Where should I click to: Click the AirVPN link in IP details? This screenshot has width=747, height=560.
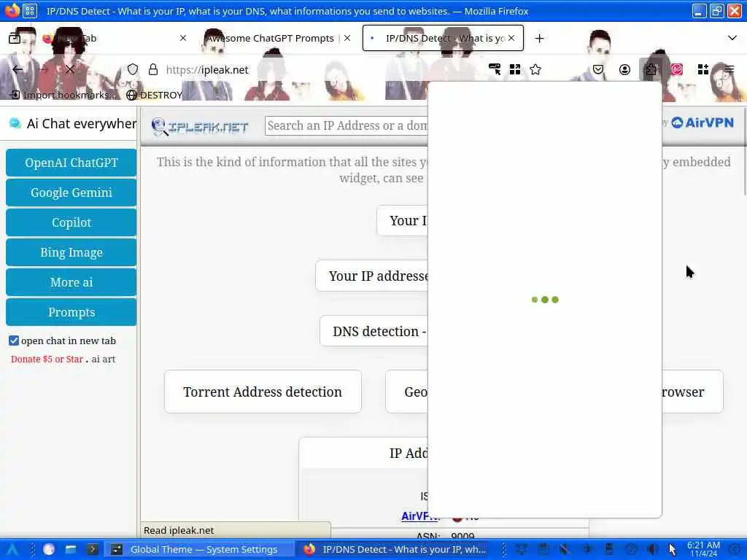tap(419, 516)
